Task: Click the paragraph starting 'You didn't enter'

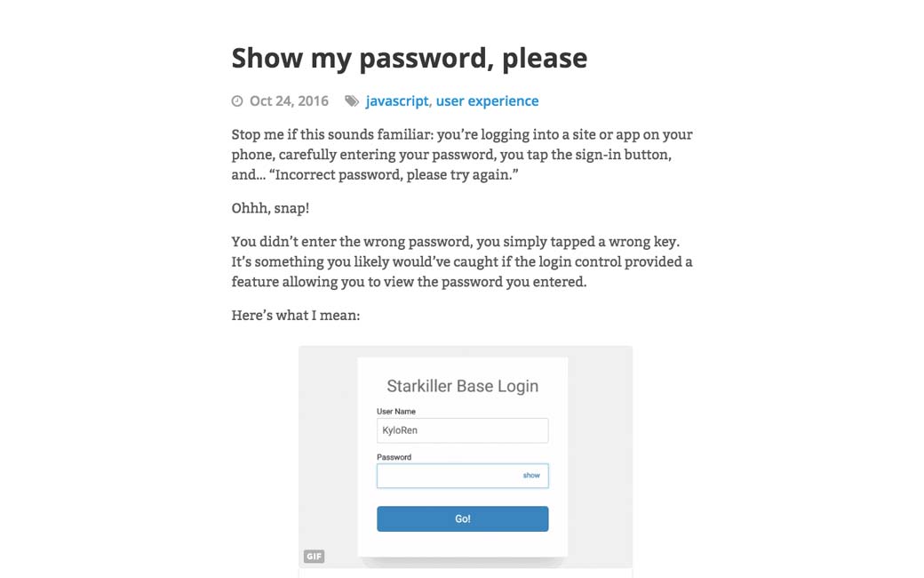Action: pyautogui.click(x=461, y=261)
